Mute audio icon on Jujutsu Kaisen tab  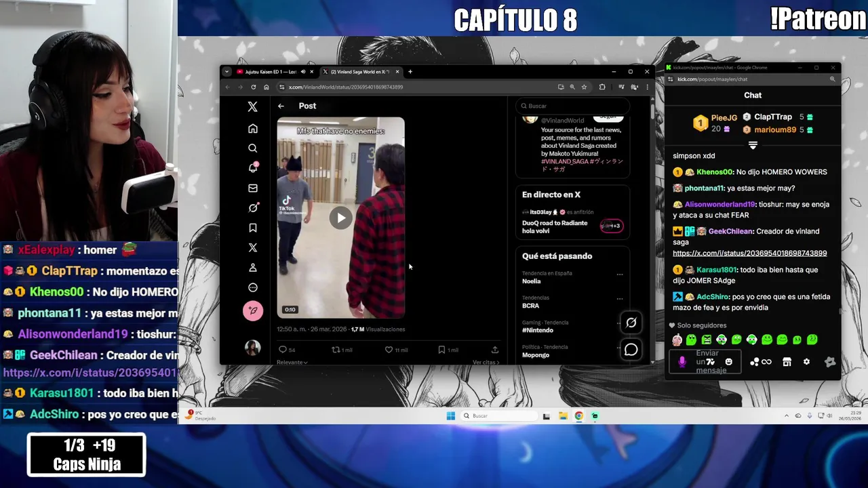[x=303, y=72]
